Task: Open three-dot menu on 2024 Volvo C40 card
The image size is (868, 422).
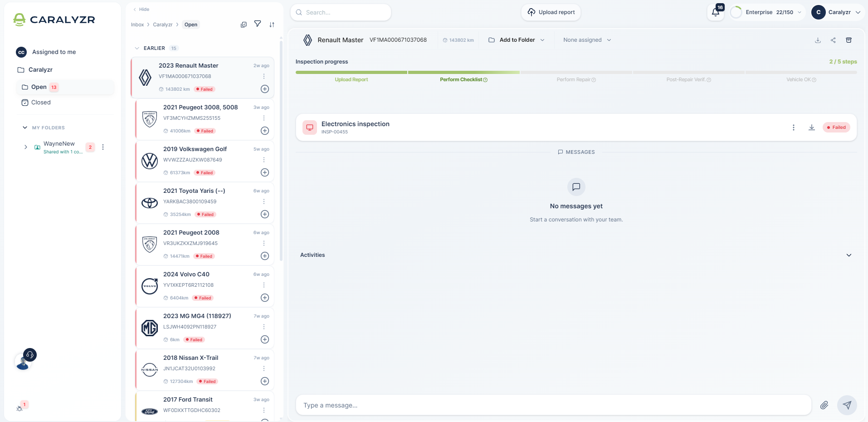Action: (264, 285)
